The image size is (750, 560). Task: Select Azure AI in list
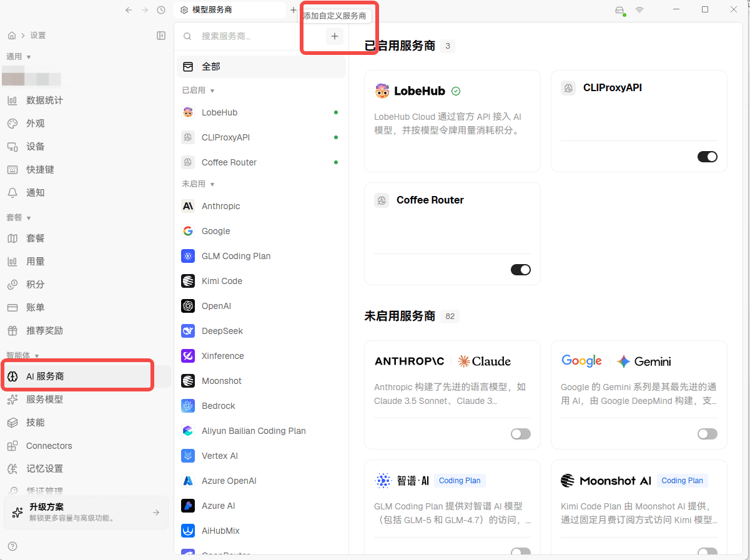point(261,506)
